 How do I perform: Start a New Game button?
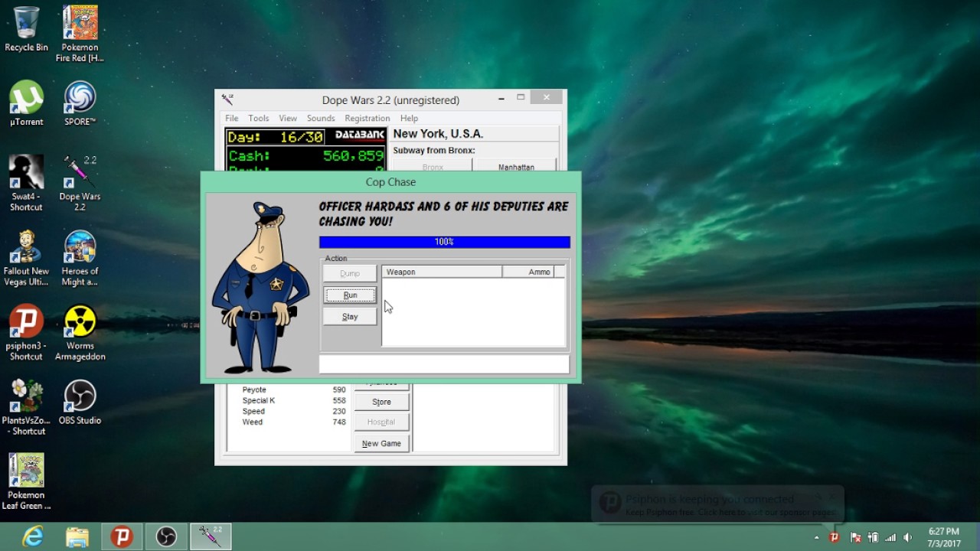[381, 444]
